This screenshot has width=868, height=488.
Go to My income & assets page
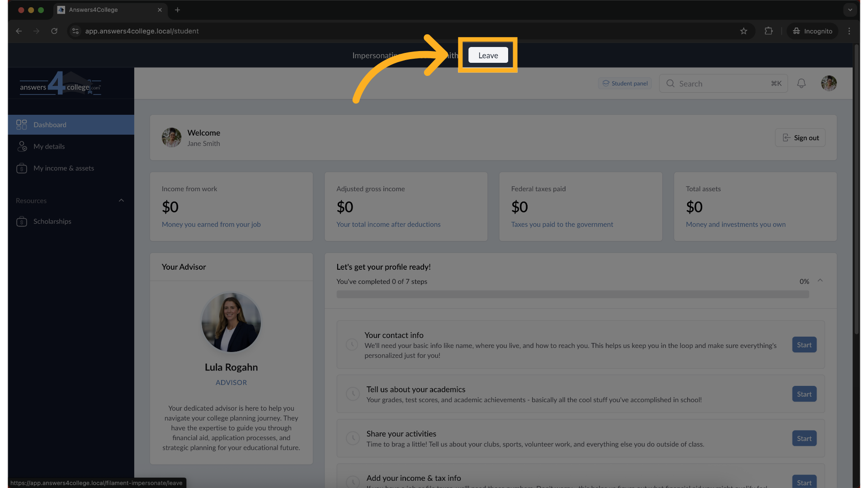click(64, 168)
